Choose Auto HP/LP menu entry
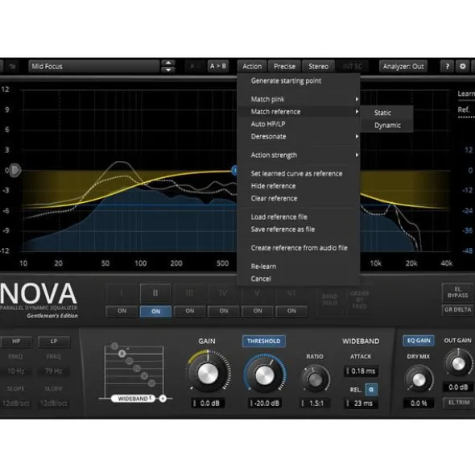The height and width of the screenshot is (476, 475). click(299, 124)
